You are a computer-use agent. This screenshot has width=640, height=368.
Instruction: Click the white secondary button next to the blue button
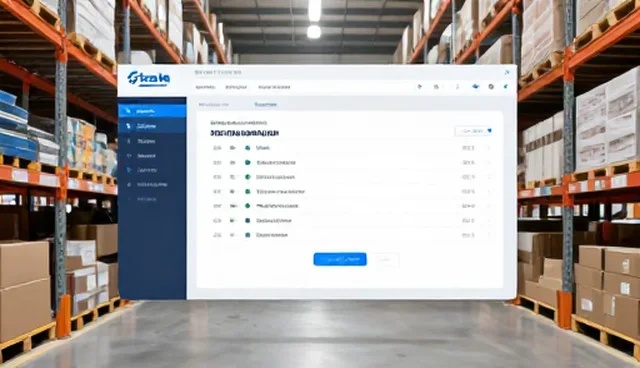[x=386, y=259]
